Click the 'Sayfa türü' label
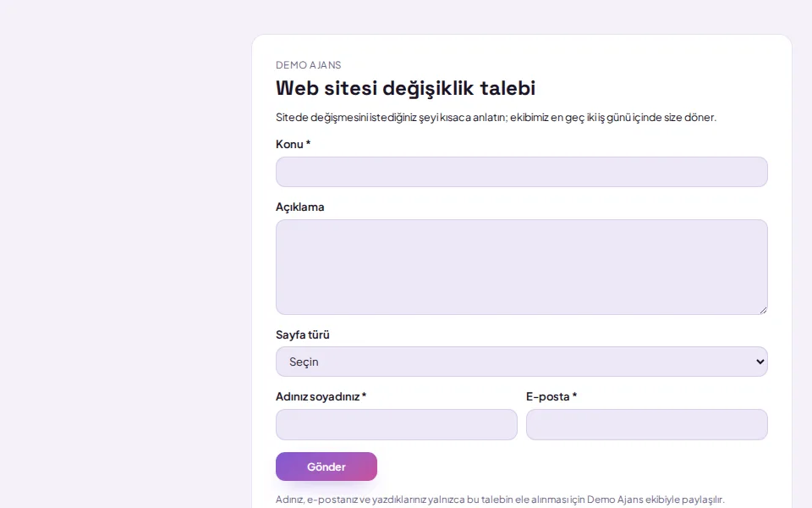The width and height of the screenshot is (812, 508). (303, 335)
